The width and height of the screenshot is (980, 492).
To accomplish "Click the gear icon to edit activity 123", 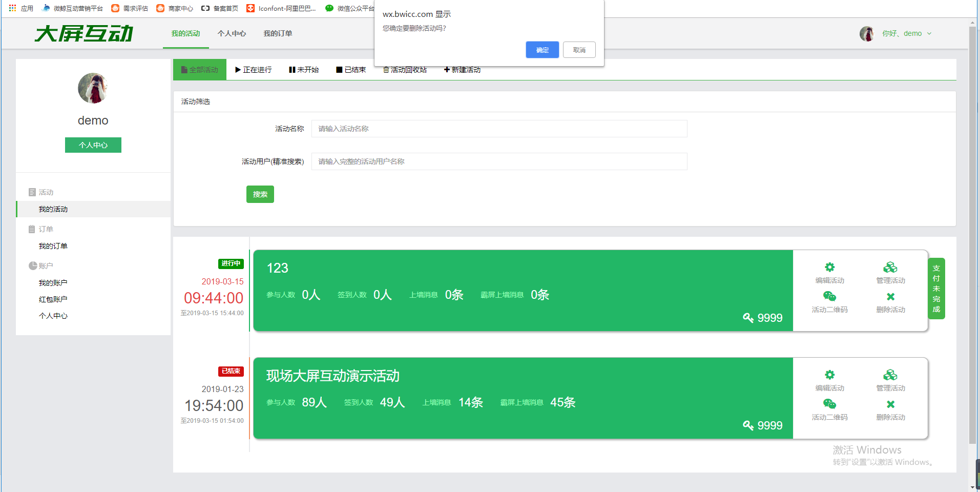I will (829, 268).
